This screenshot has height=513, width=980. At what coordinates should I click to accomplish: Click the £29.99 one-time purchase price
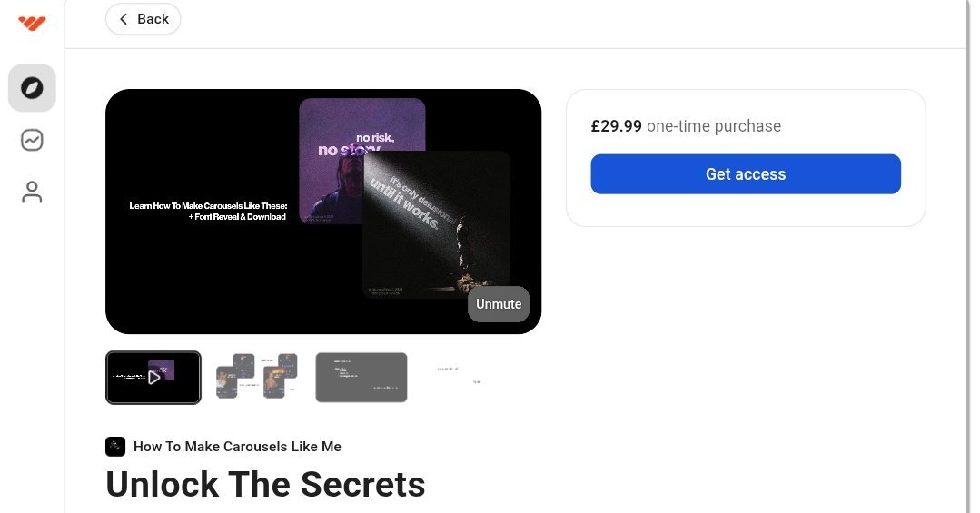[x=686, y=126]
